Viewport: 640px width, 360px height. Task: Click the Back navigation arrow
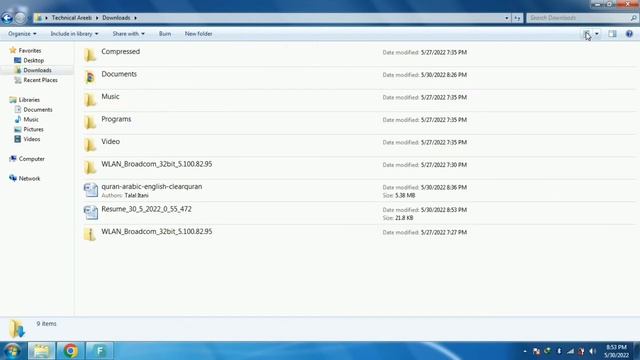(x=7, y=18)
